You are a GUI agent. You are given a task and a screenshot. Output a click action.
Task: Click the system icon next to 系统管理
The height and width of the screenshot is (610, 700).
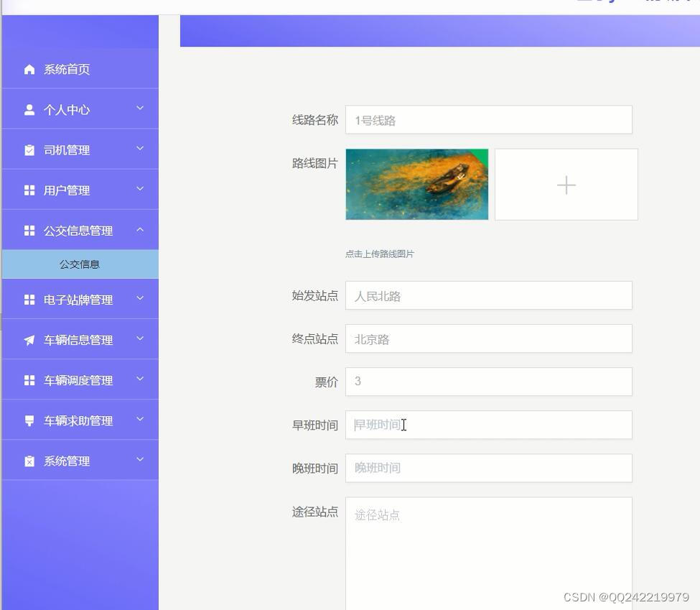29,461
